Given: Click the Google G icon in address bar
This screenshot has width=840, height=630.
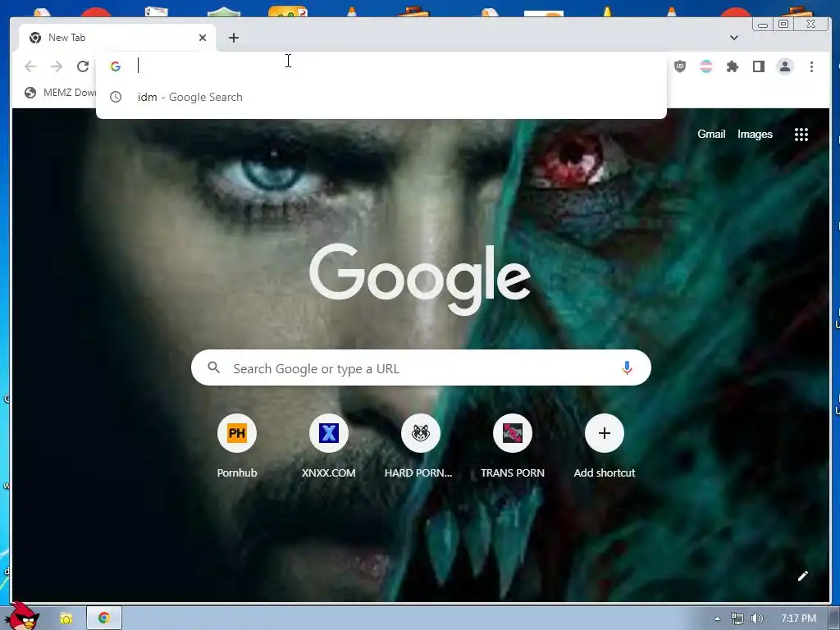Looking at the screenshot, I should pos(115,66).
